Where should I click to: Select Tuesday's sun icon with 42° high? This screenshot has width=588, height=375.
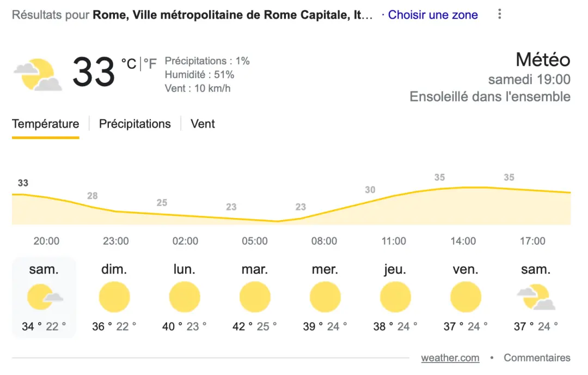click(255, 297)
